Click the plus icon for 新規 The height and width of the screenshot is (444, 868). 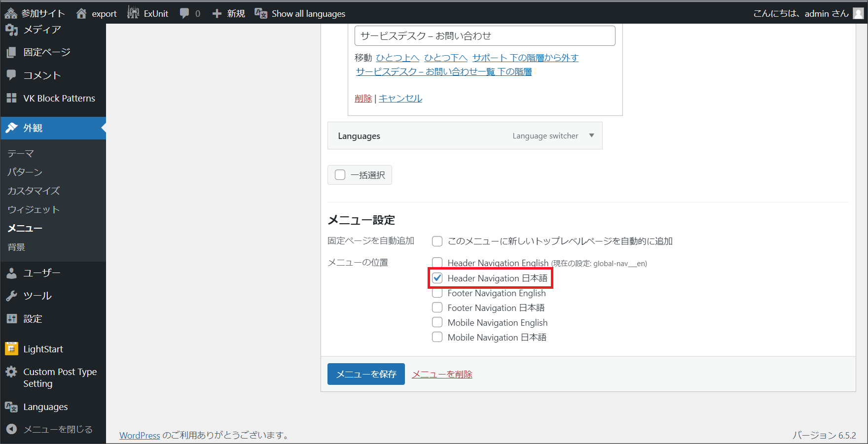(217, 14)
